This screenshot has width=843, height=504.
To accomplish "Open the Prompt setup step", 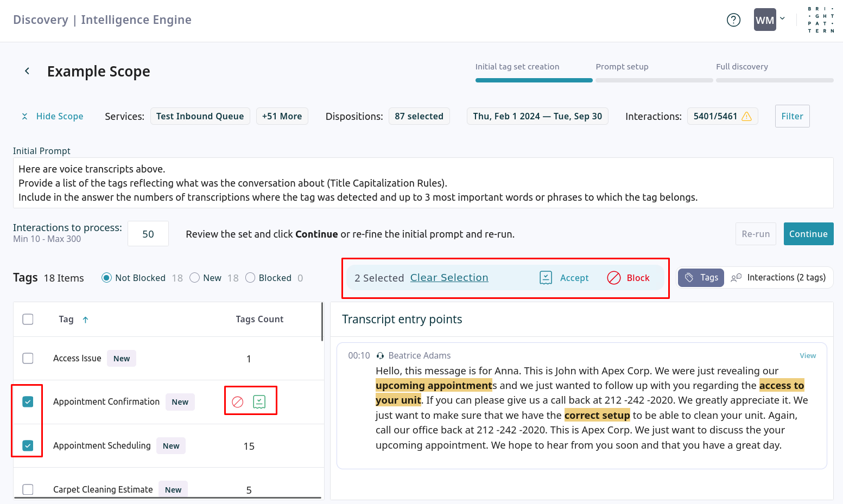I will 622,67.
